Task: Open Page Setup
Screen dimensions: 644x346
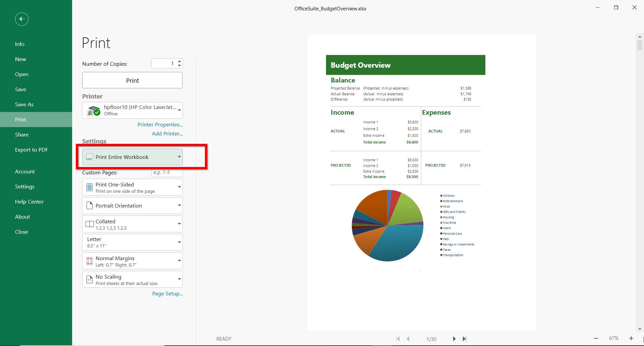Action: [167, 293]
